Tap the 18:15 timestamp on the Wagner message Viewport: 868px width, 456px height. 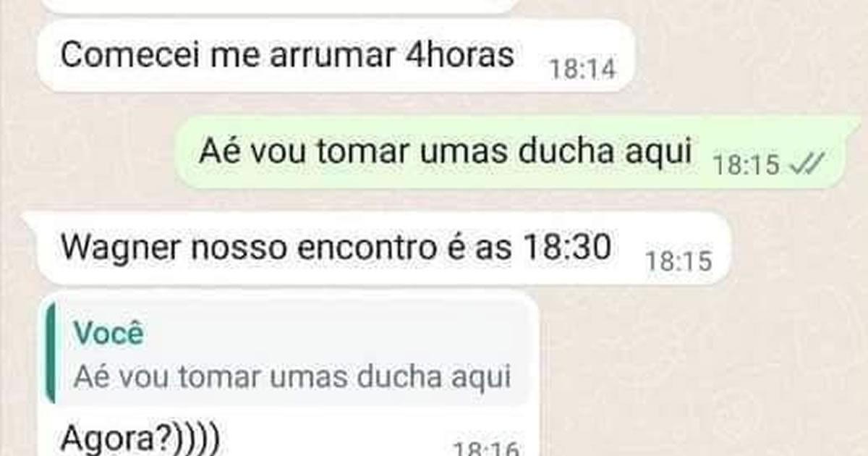point(678,261)
